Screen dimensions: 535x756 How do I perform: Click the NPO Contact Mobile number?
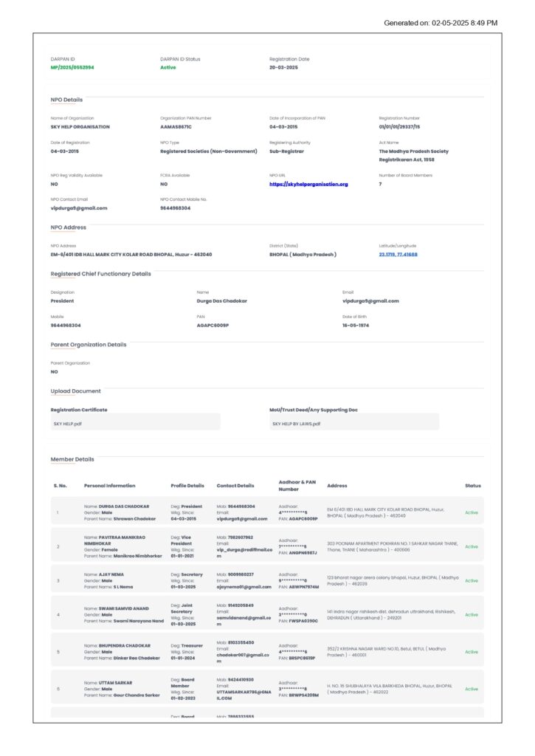[x=175, y=207]
